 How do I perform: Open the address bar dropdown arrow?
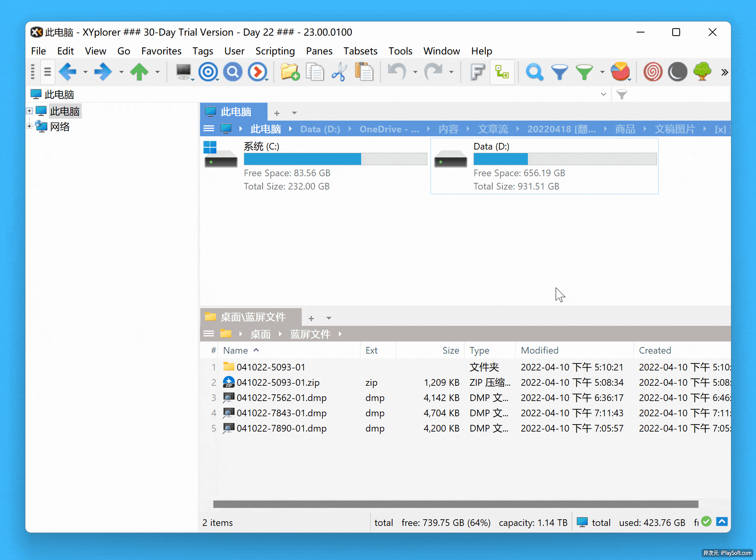click(x=604, y=94)
